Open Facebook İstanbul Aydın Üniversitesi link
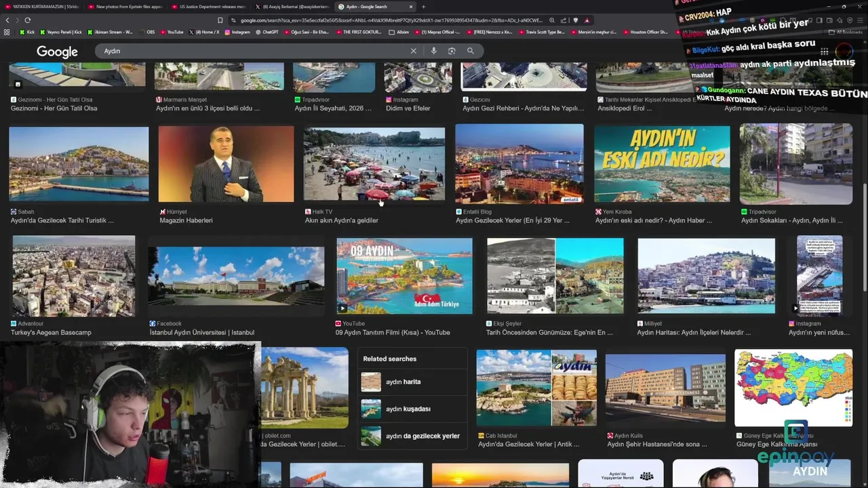This screenshot has width=868, height=488. point(202,332)
